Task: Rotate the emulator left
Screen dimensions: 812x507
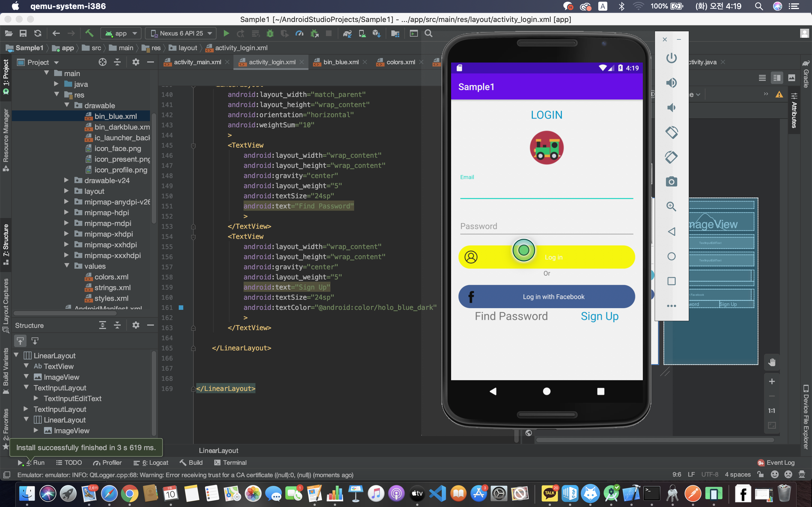Action: coord(671,132)
